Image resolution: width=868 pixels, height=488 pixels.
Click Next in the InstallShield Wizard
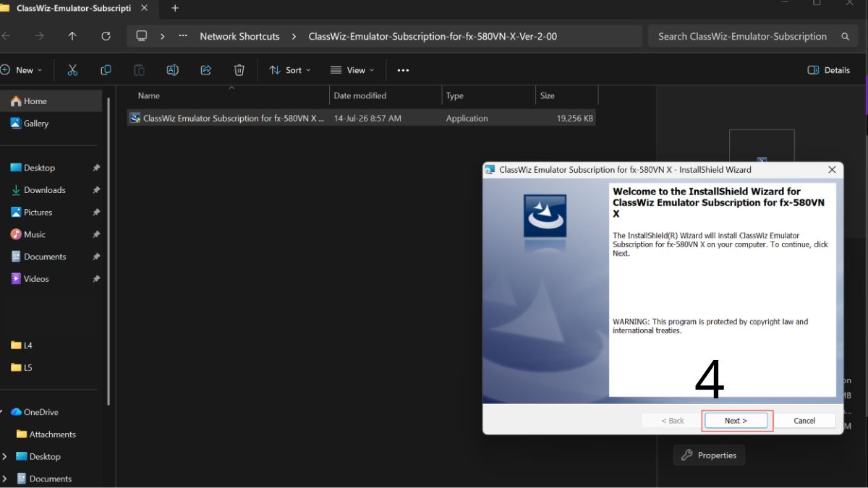tap(736, 421)
